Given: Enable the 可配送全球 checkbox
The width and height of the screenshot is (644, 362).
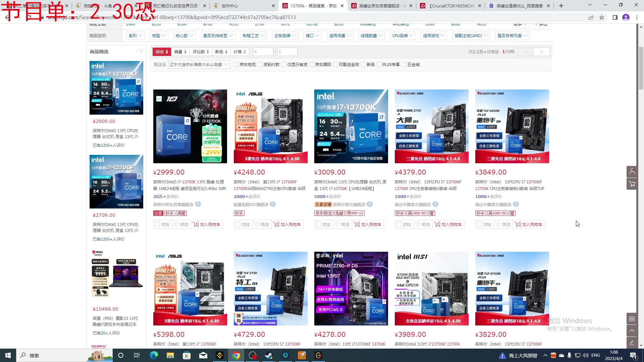Looking at the screenshot, I should (335, 65).
